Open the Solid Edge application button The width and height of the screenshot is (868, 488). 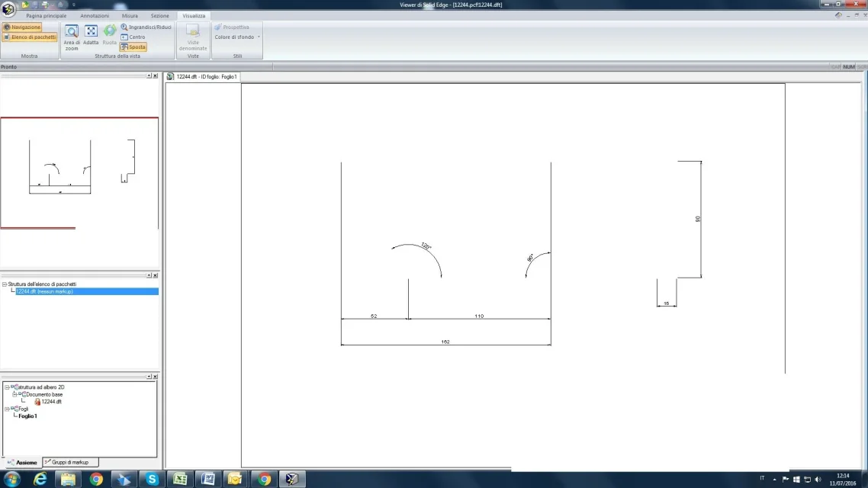coord(8,8)
